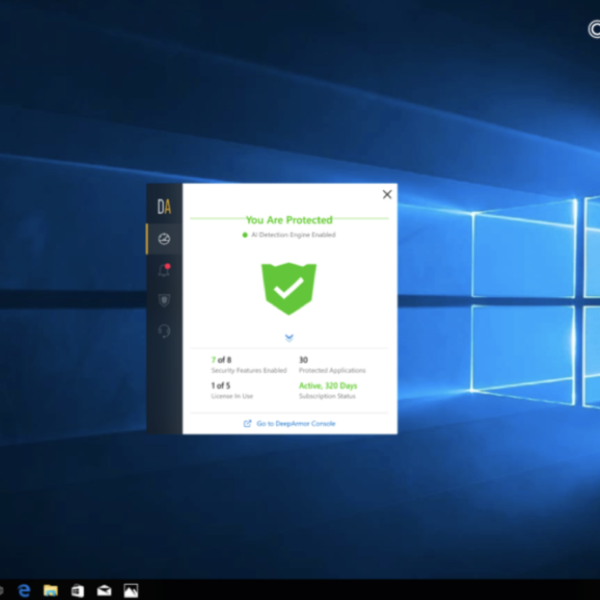Click 'License In Use' label
Image resolution: width=600 pixels, height=600 pixels.
click(x=232, y=396)
